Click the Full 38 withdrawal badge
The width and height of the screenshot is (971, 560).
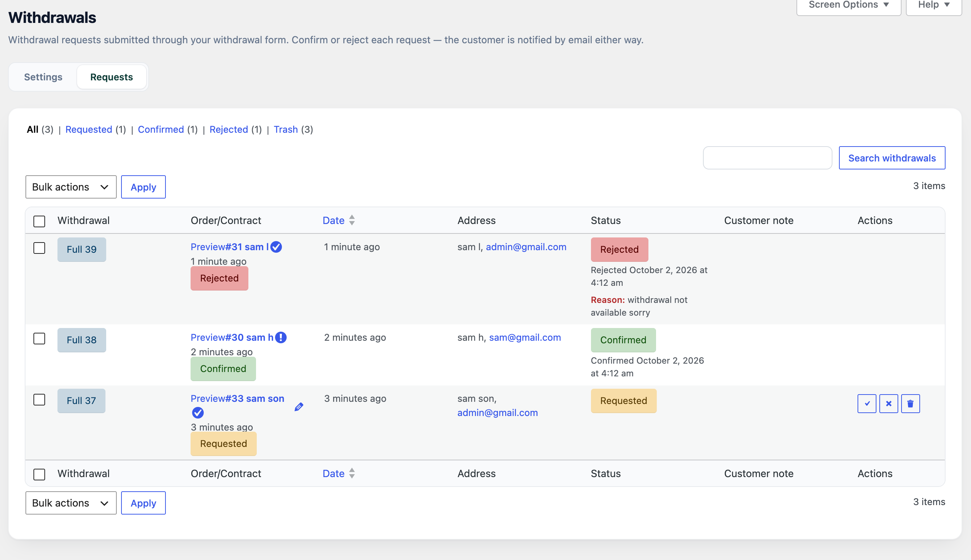(x=81, y=340)
